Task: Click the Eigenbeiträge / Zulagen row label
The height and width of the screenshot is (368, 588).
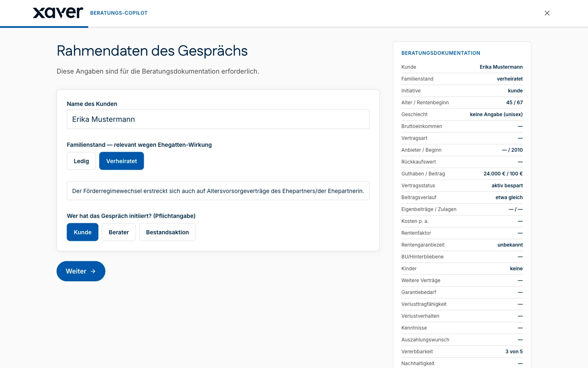Action: 429,209
